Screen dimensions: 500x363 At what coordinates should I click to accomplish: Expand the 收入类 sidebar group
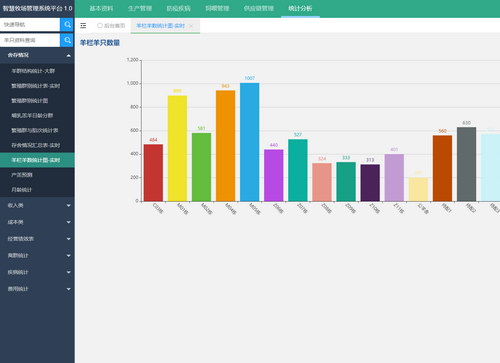[37, 205]
